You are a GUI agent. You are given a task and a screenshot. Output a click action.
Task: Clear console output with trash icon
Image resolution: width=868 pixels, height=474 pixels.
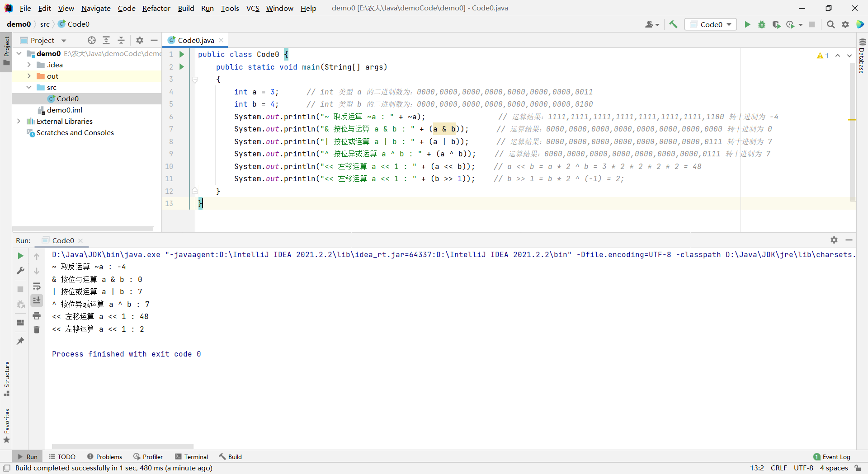tap(37, 330)
